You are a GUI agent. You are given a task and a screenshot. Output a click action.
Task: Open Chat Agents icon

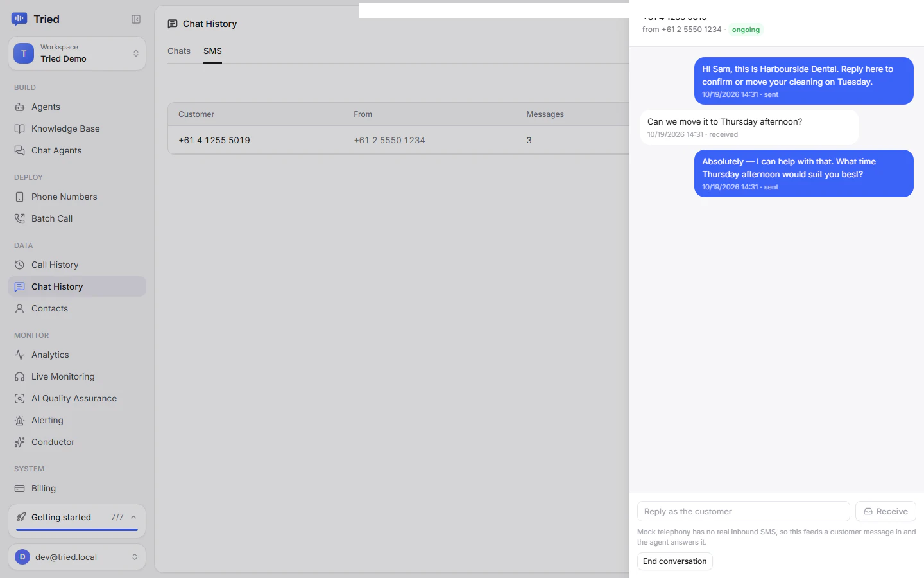pos(20,150)
